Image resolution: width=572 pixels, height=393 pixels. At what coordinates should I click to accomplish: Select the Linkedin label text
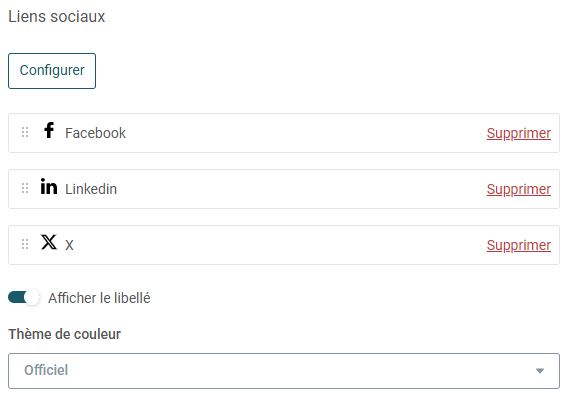click(x=91, y=189)
